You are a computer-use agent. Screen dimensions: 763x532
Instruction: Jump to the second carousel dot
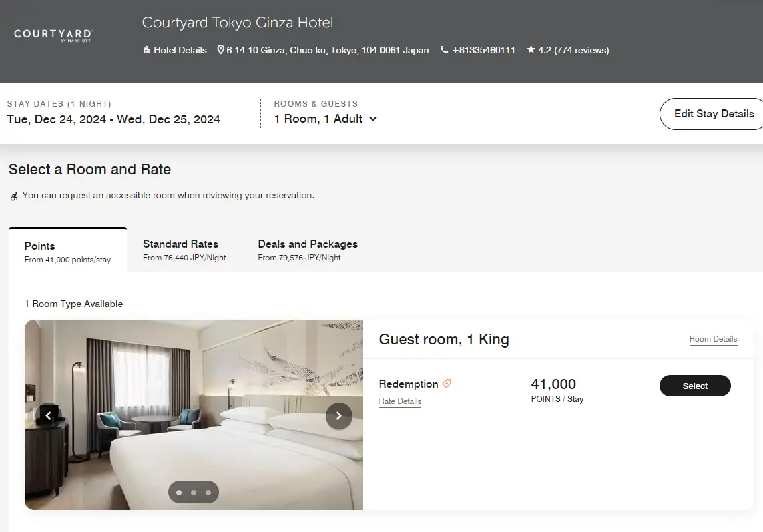click(x=194, y=493)
